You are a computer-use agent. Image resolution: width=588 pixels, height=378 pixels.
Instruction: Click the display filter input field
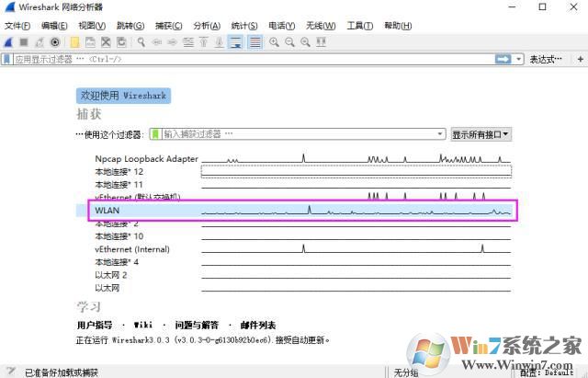click(254, 59)
